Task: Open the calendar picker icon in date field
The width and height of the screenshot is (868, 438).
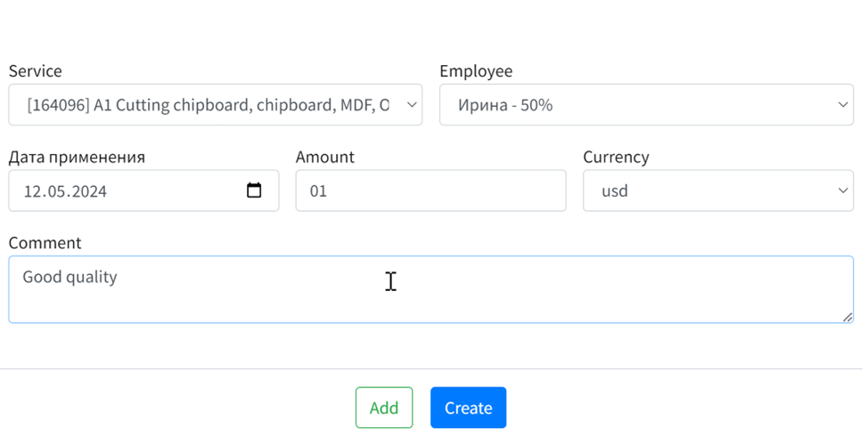Action: pyautogui.click(x=254, y=191)
